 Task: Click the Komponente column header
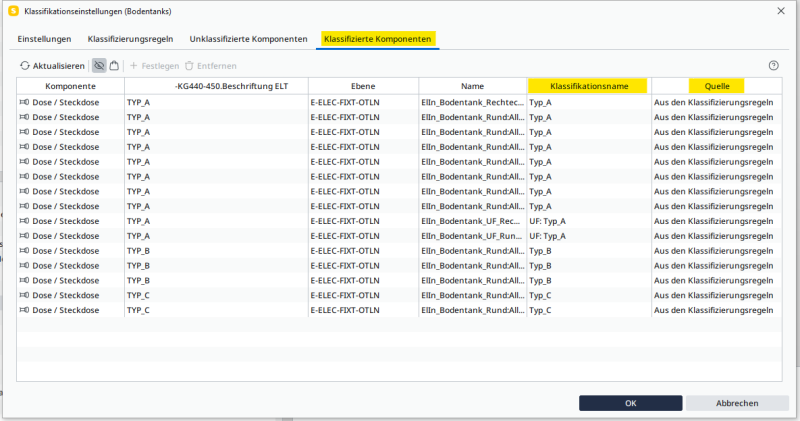pyautogui.click(x=70, y=86)
